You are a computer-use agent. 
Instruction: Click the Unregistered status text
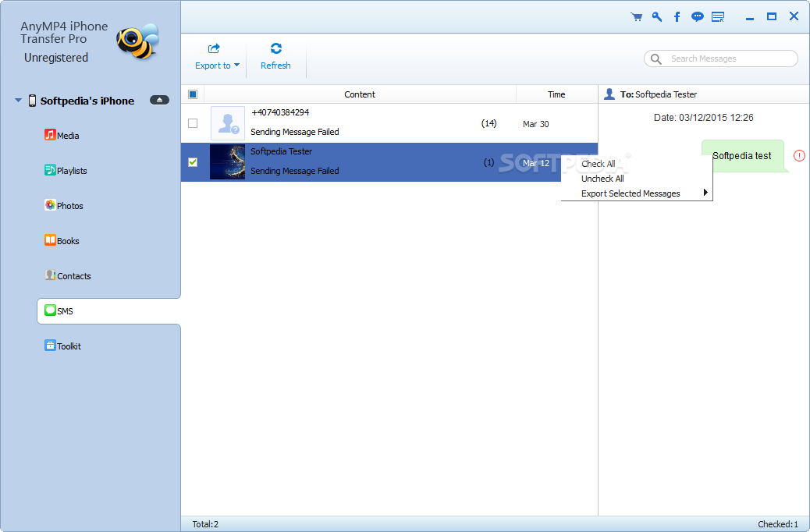tap(56, 57)
